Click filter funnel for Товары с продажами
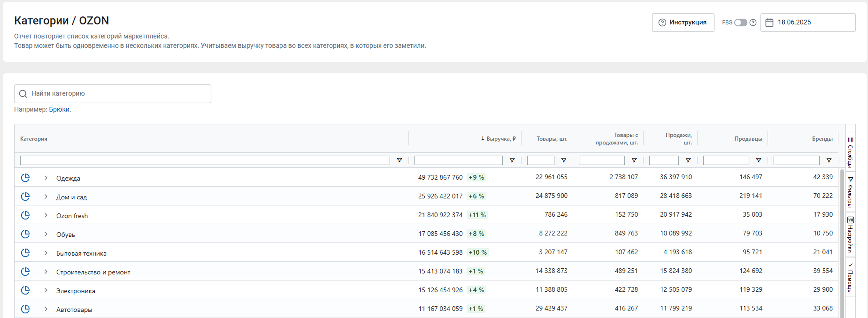 (634, 160)
